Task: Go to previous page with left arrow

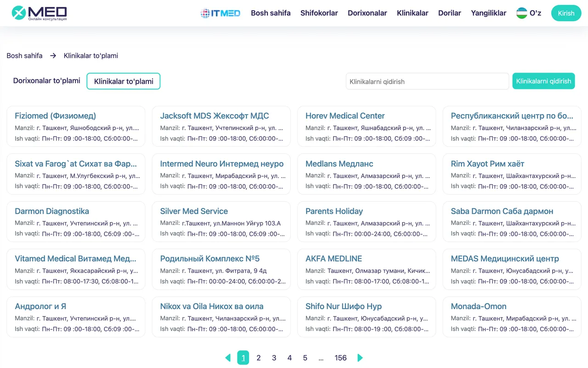Action: click(227, 358)
